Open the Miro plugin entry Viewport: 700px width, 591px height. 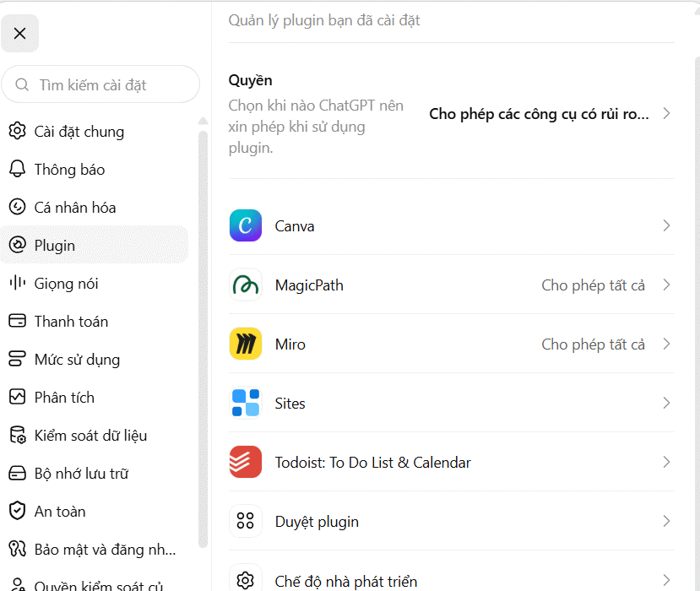(452, 344)
